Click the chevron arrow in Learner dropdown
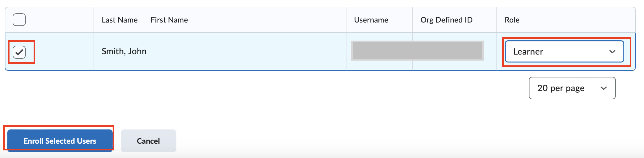Screen dimensions: 644x158 pos(612,51)
